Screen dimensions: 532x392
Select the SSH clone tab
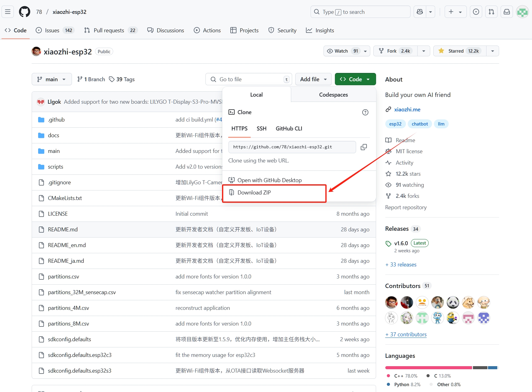click(261, 129)
